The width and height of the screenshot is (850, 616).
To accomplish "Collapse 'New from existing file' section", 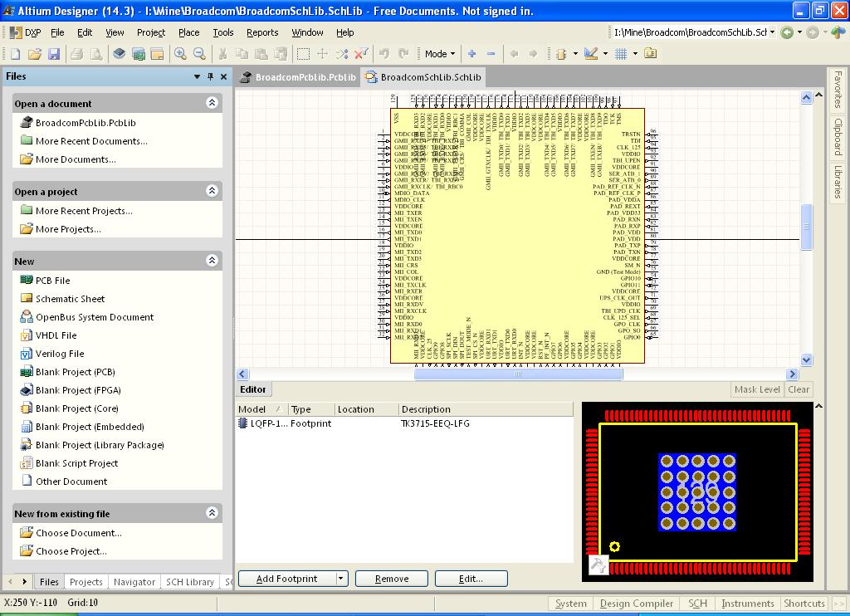I will [x=212, y=512].
